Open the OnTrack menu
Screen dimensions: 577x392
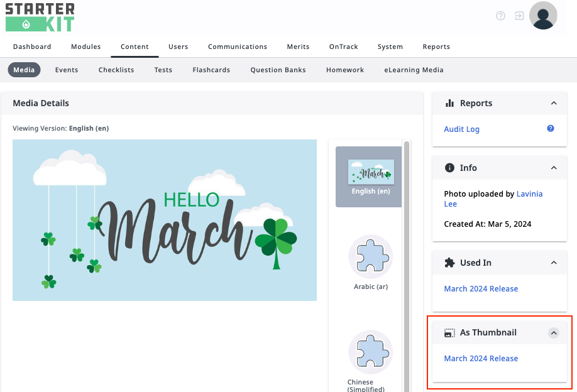tap(343, 46)
